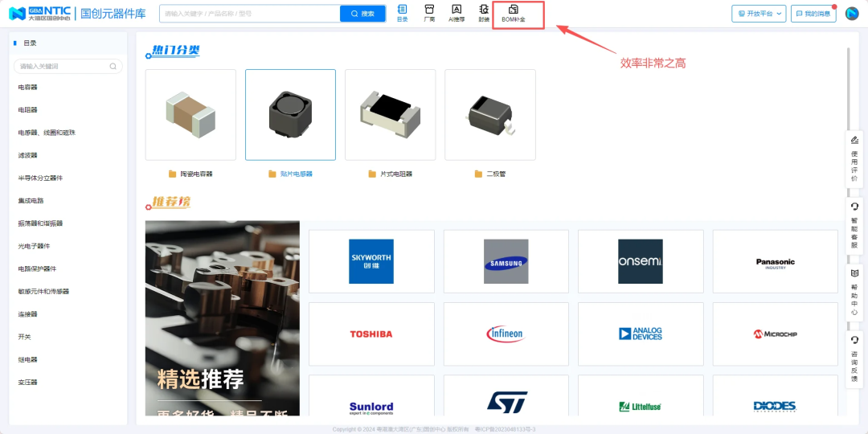This screenshot has width=868, height=434.
Task: Select 集成电路 in the catalog sidebar
Action: (x=31, y=201)
